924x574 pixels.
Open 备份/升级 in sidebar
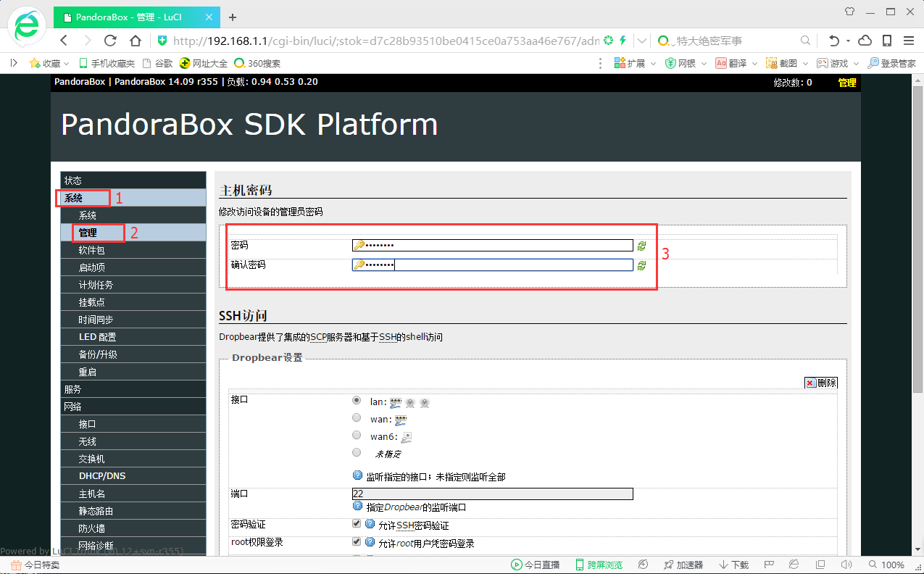pyautogui.click(x=133, y=354)
